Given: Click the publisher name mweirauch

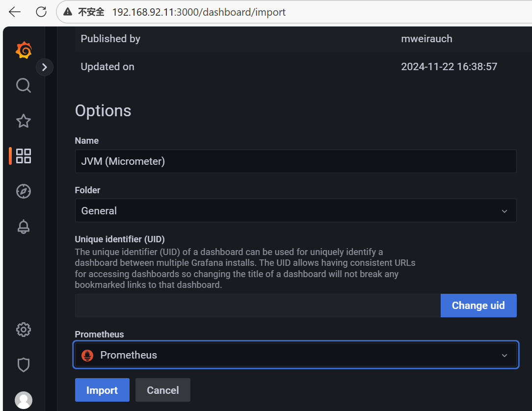Looking at the screenshot, I should [x=426, y=39].
